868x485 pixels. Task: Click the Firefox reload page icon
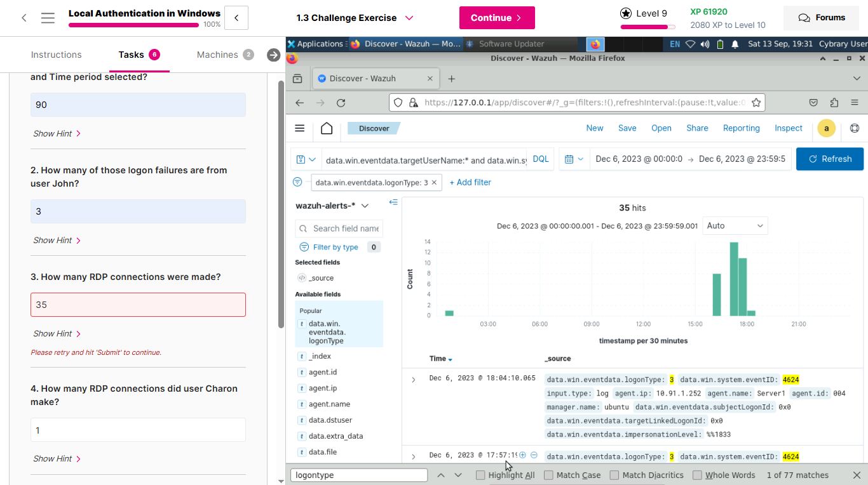pyautogui.click(x=341, y=103)
